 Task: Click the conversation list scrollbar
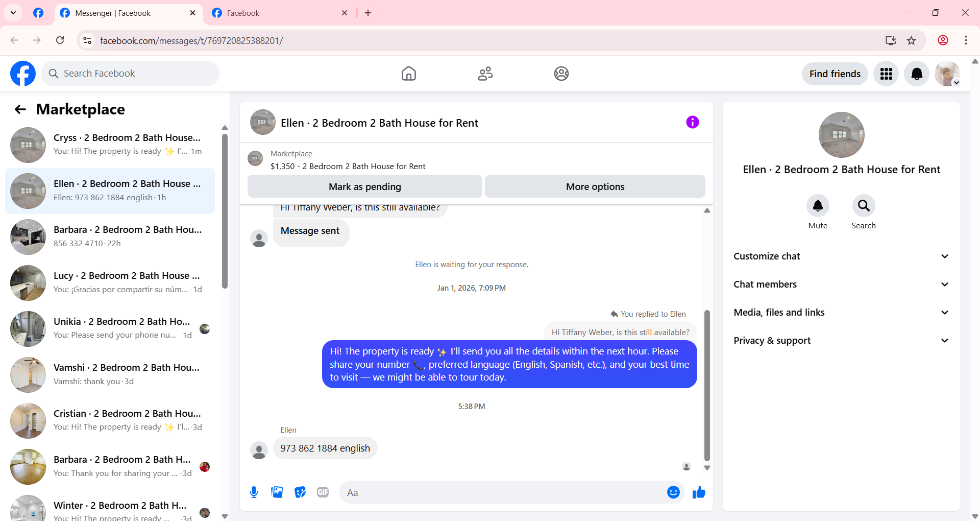[x=225, y=211]
